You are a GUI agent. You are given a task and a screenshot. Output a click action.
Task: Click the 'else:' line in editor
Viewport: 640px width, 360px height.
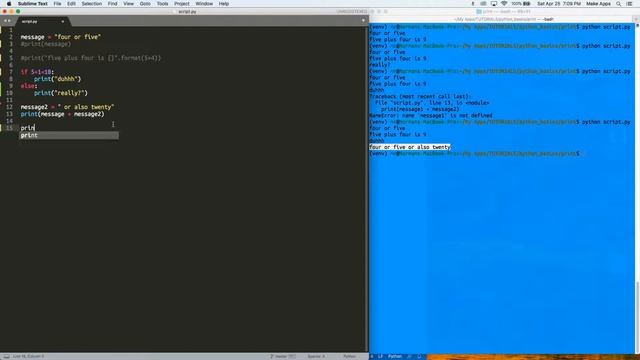coord(29,86)
